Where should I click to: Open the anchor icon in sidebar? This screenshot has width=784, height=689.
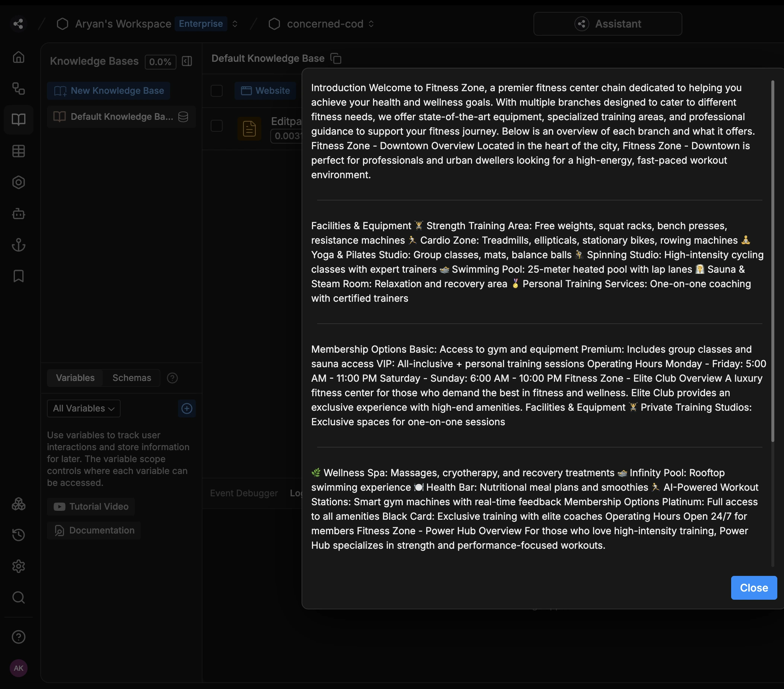coord(18,245)
